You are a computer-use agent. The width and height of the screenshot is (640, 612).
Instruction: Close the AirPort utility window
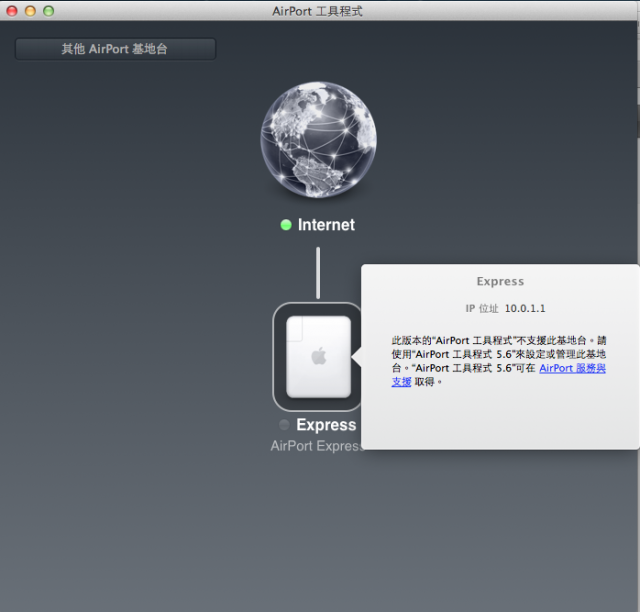(x=12, y=11)
